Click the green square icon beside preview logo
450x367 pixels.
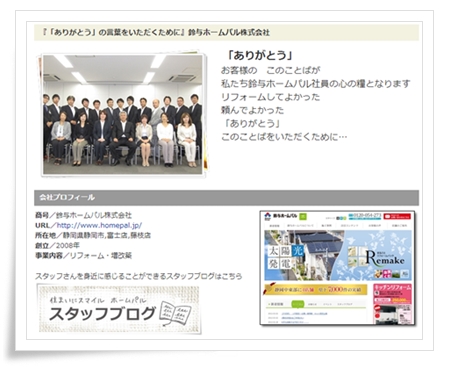click(x=303, y=216)
